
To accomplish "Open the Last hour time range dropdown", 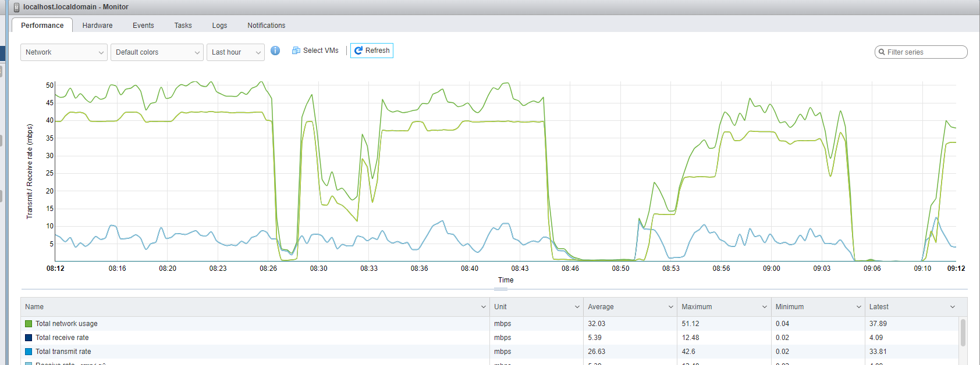I will click(236, 52).
